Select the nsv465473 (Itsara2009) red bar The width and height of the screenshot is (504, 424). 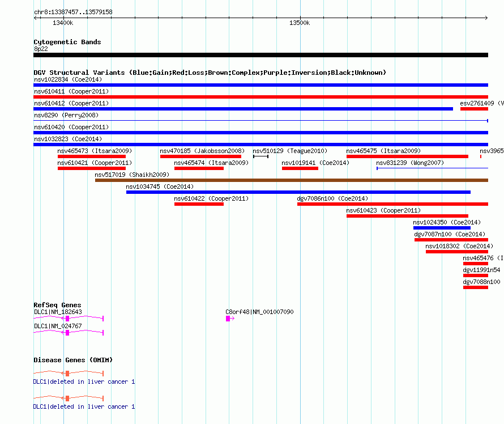[92, 156]
